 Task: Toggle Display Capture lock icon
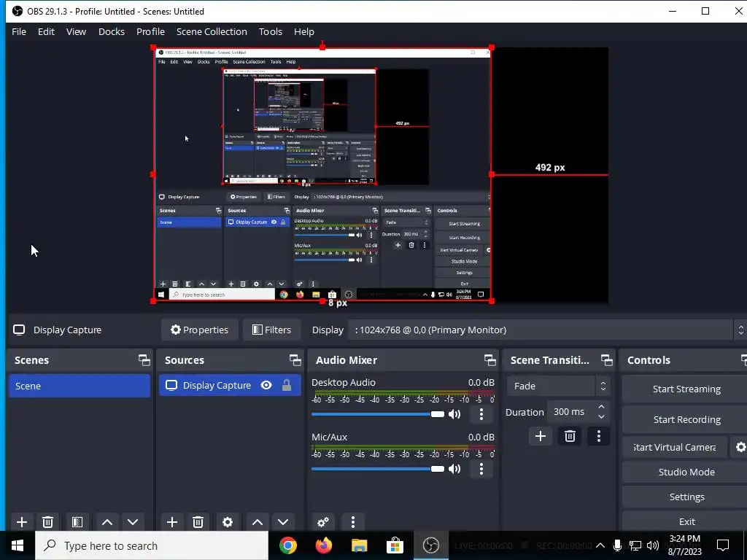coord(286,385)
